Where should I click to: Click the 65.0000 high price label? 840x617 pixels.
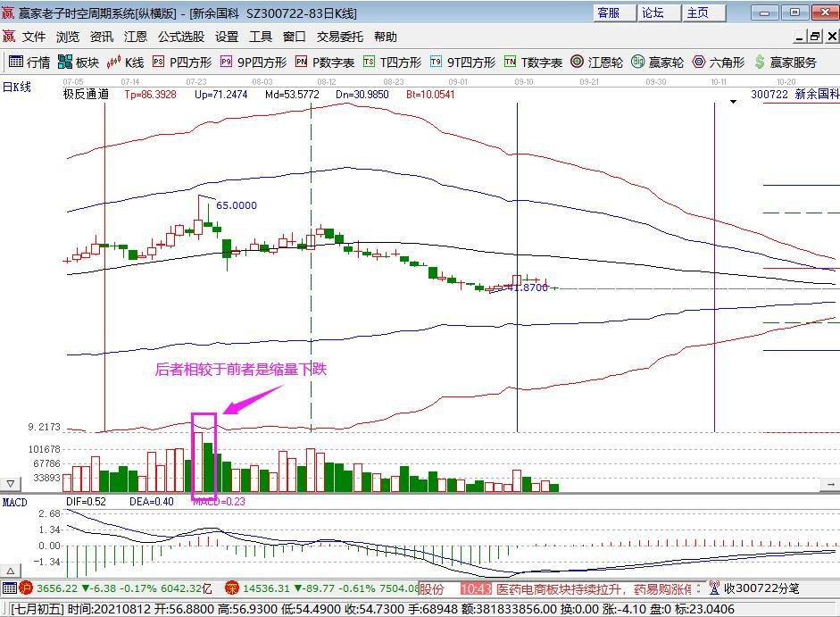pos(237,205)
